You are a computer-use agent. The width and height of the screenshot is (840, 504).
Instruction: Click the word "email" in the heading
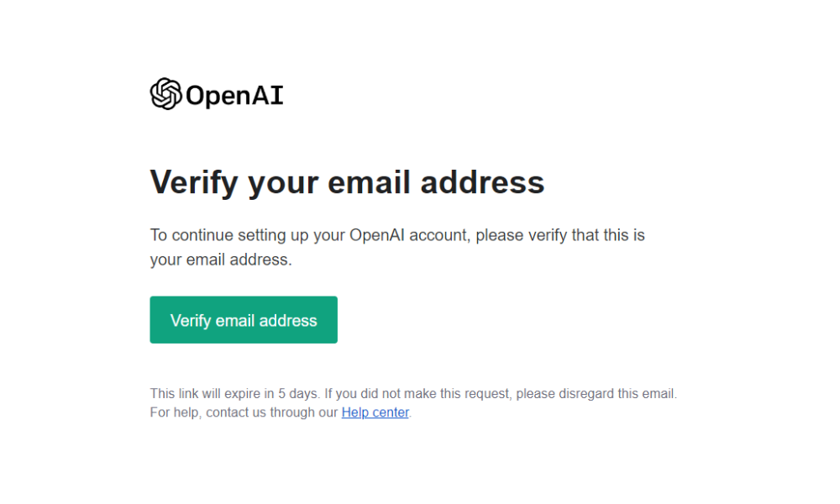point(367,182)
